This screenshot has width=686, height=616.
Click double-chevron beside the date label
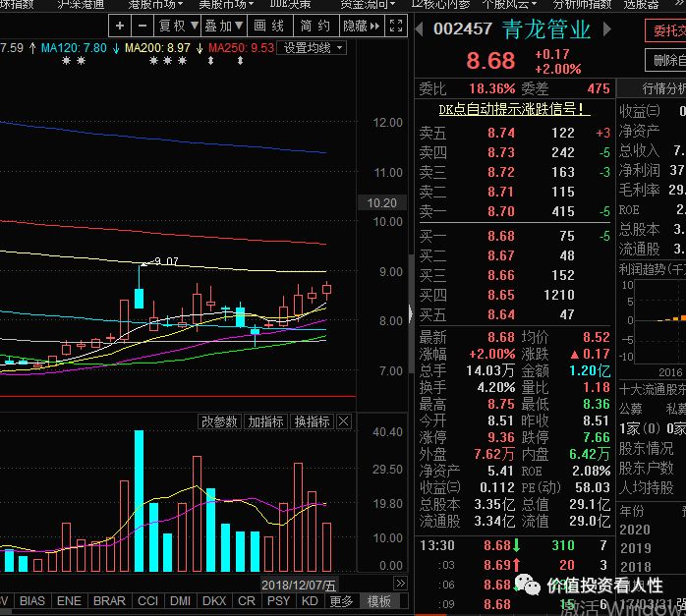(400, 584)
